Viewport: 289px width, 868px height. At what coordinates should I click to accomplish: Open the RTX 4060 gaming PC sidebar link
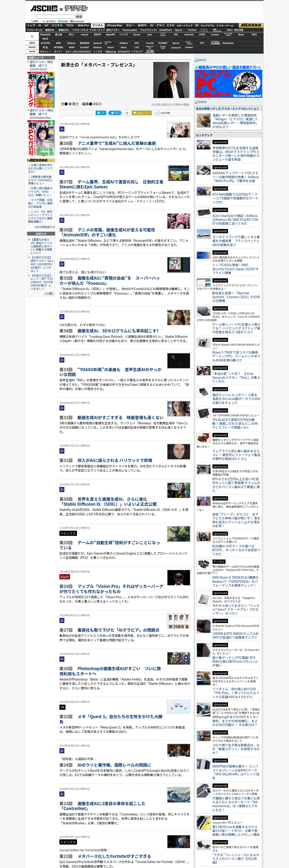pos(235,198)
